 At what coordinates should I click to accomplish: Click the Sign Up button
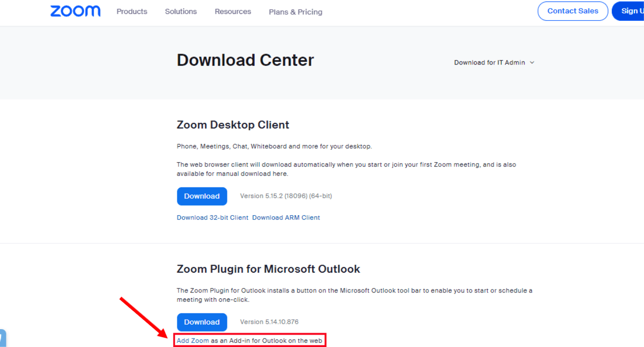click(x=628, y=11)
